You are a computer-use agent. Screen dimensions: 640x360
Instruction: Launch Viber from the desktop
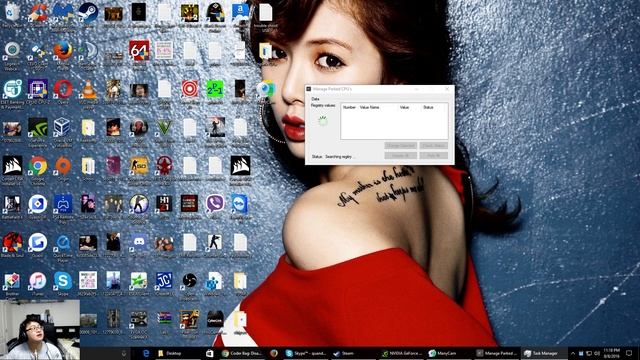(215, 204)
